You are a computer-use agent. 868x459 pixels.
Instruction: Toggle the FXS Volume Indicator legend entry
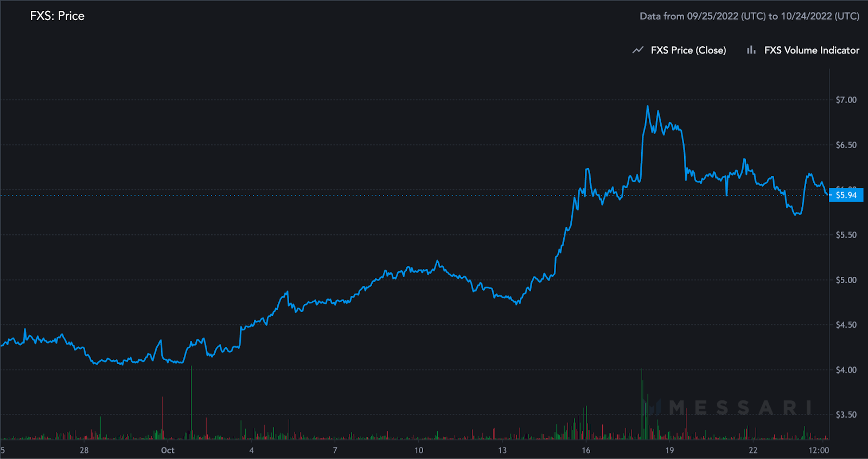pos(812,50)
